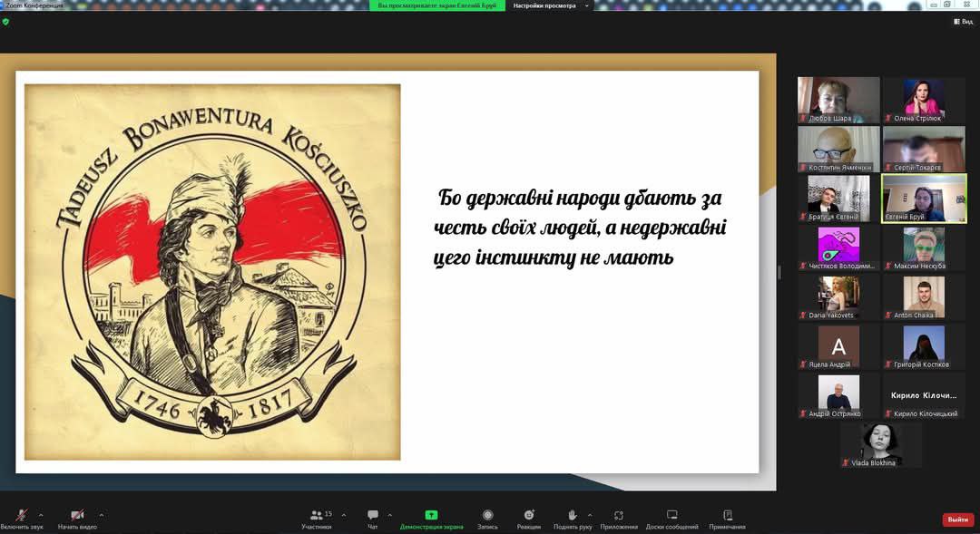Screen dimensions: 980x534
Task: Open audio options arrow beside Включить звук
Action: [41, 515]
